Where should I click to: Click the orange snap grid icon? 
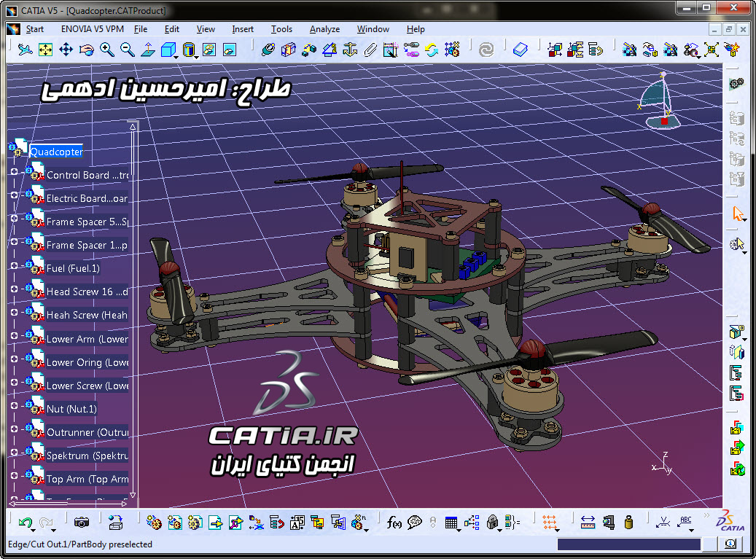click(549, 523)
